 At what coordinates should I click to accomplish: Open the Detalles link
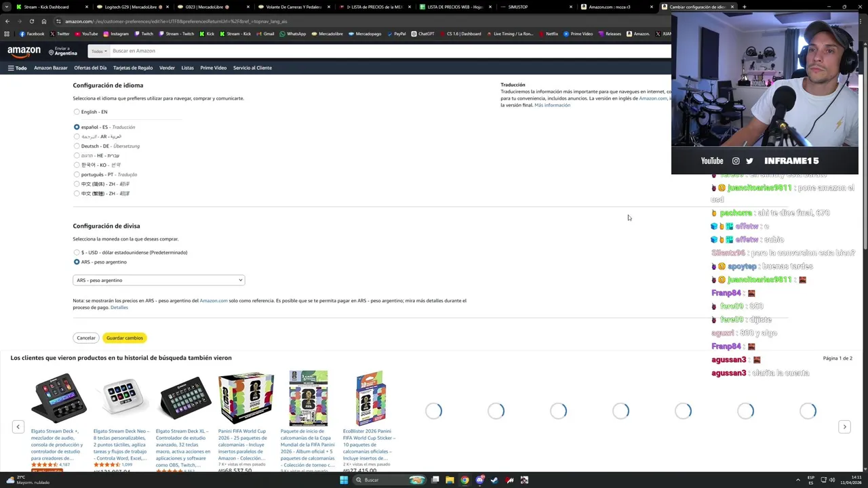pos(119,308)
